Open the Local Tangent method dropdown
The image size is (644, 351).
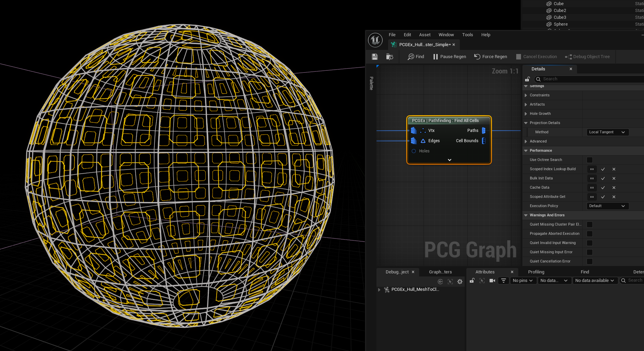pos(607,132)
